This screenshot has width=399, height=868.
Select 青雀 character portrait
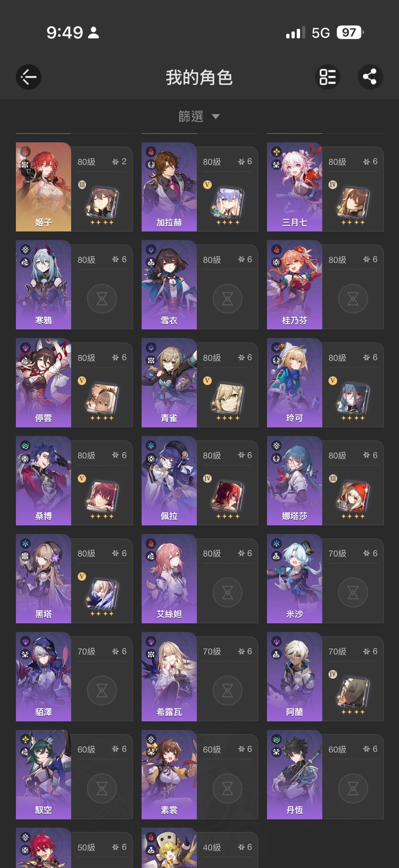click(169, 383)
